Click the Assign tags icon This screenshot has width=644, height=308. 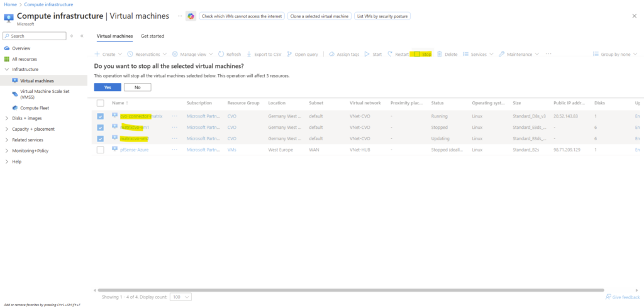click(331, 55)
